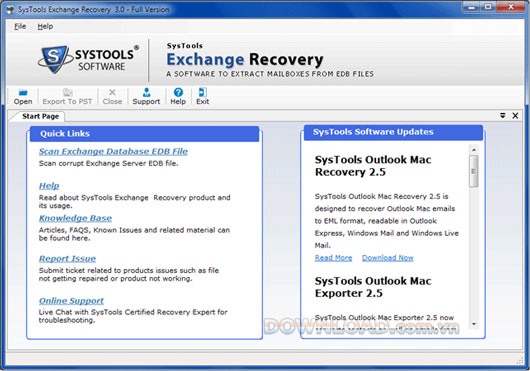Click the SysTools Software Updates header
This screenshot has height=371, width=530.
click(393, 132)
